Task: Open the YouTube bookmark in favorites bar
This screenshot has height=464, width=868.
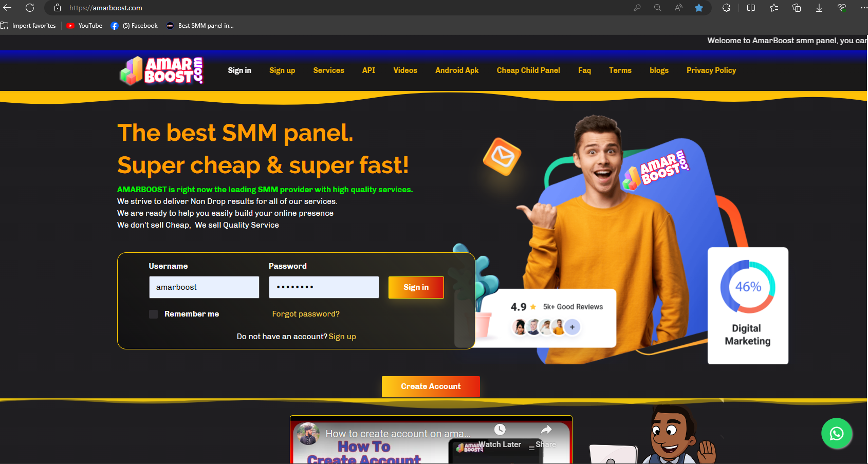Action: click(85, 26)
